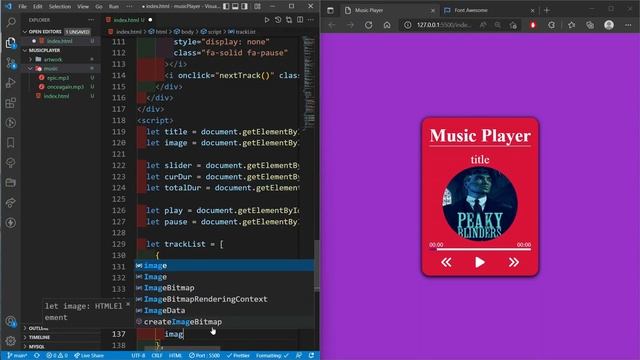Click the notifications bell in status bar
Screen dimensions: 640x360
pos(311,356)
